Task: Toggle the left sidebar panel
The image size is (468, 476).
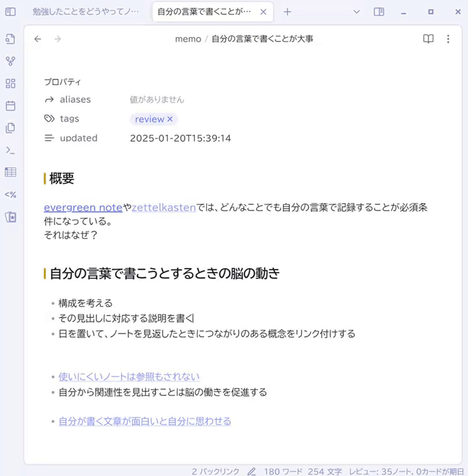Action: (x=10, y=12)
